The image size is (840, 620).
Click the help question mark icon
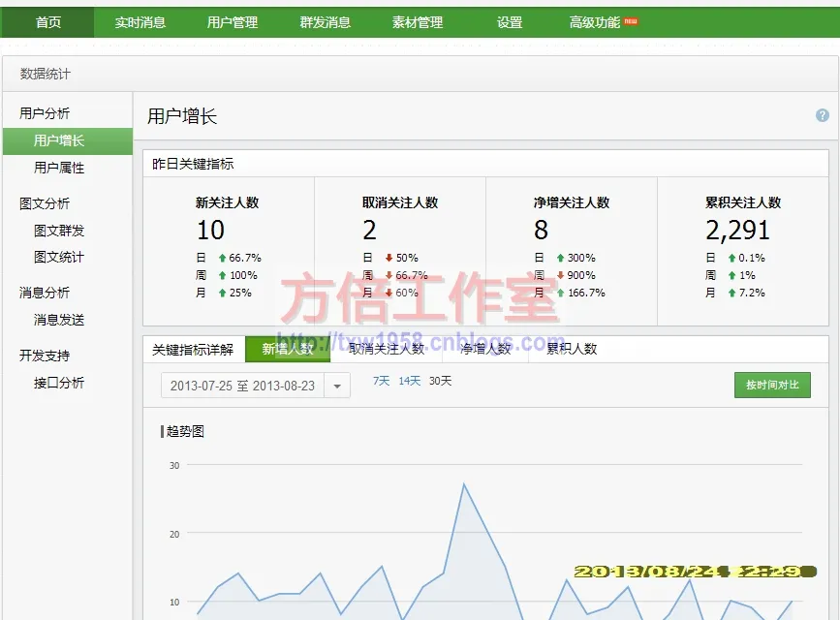click(x=823, y=115)
